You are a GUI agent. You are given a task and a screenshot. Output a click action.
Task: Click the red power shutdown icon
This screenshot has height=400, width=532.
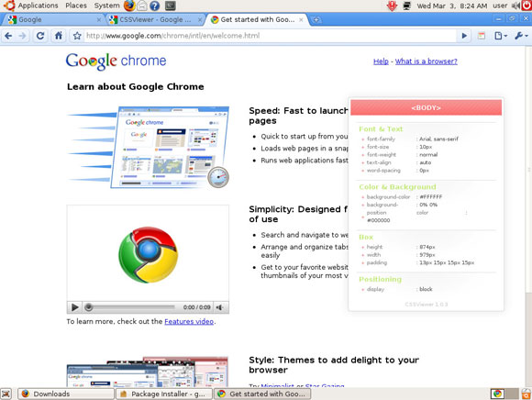point(526,6)
